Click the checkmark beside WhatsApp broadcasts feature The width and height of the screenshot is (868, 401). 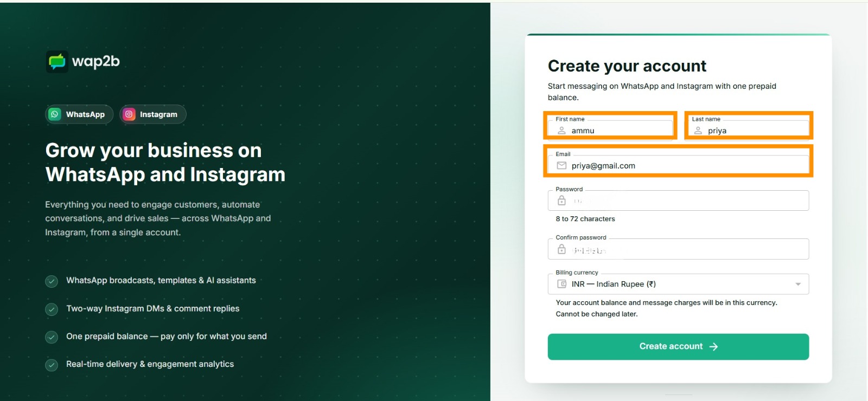[52, 281]
